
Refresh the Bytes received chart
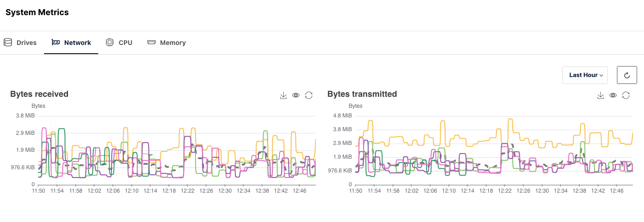coord(309,95)
